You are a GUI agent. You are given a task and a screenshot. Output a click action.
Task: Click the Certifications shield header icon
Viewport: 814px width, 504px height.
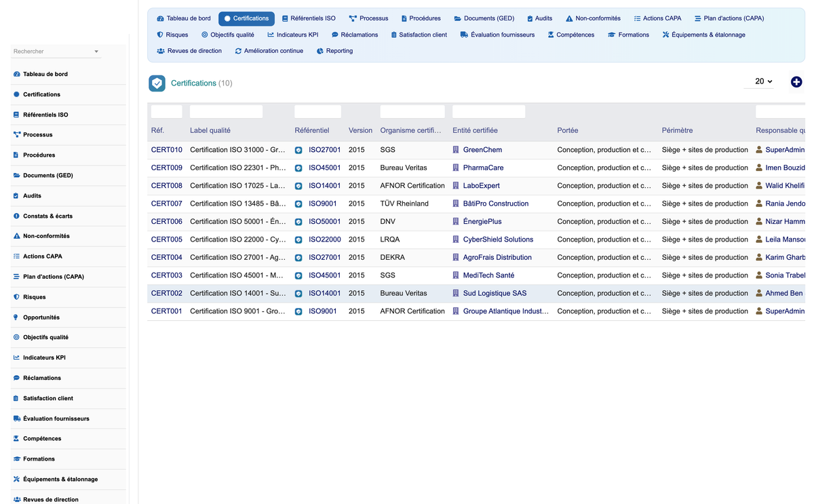157,83
